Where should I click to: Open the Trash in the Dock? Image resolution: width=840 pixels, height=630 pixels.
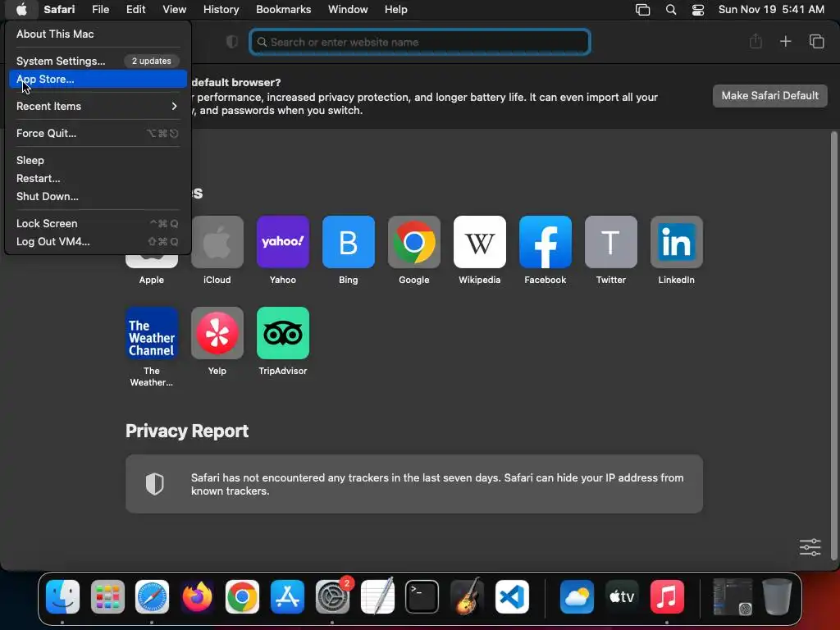(777, 596)
